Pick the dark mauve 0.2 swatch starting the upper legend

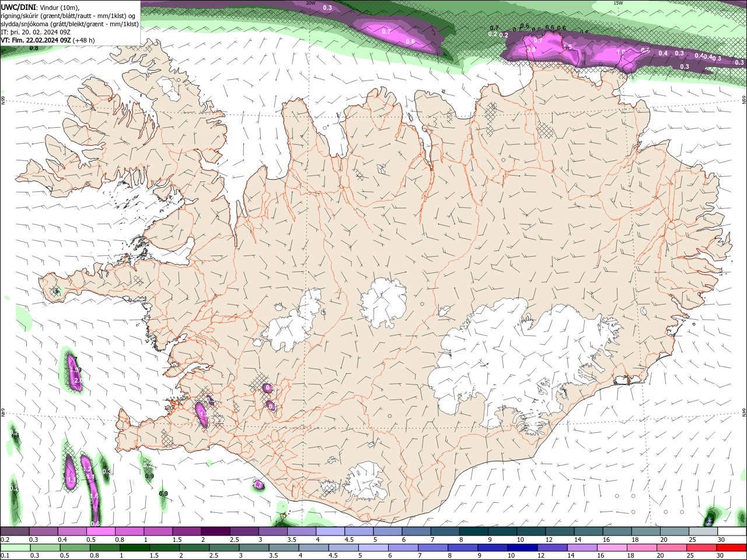pos(15,531)
